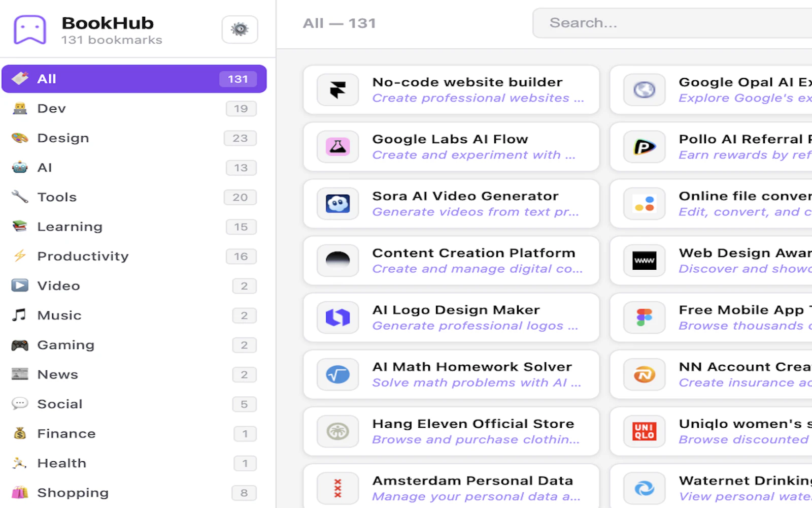Viewport: 812px width, 508px height.
Task: Click the colored dots Online file converter icon
Action: [x=644, y=204]
